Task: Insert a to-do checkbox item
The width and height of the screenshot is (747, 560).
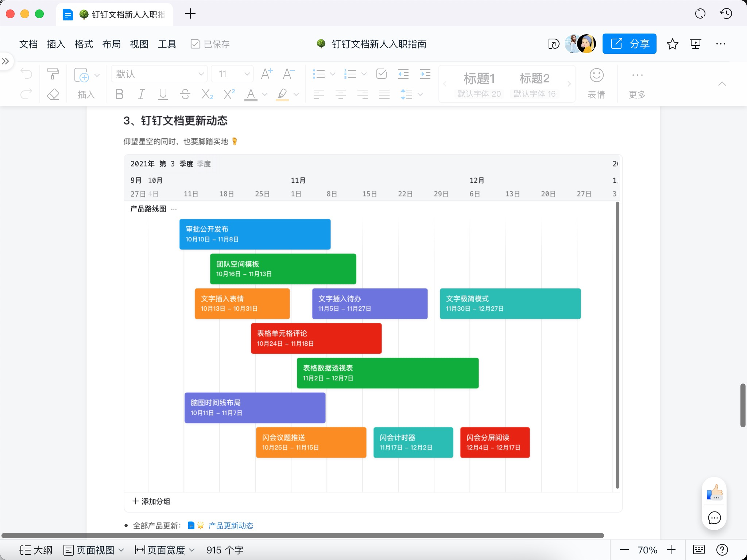Action: [x=382, y=74]
